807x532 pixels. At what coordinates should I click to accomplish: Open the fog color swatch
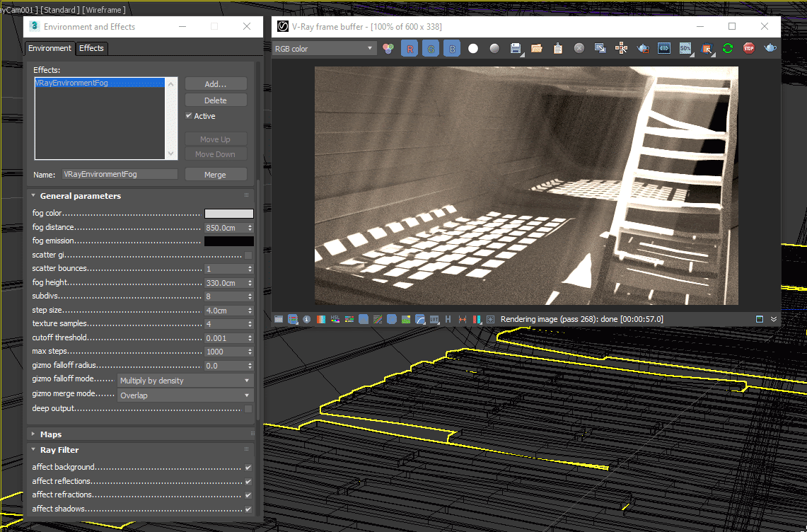228,214
